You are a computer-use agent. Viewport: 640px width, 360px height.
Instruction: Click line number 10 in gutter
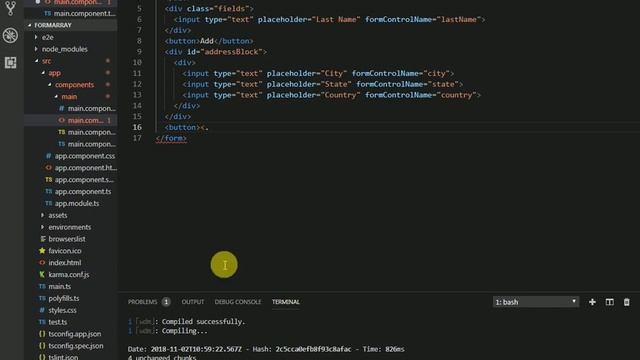(x=137, y=62)
